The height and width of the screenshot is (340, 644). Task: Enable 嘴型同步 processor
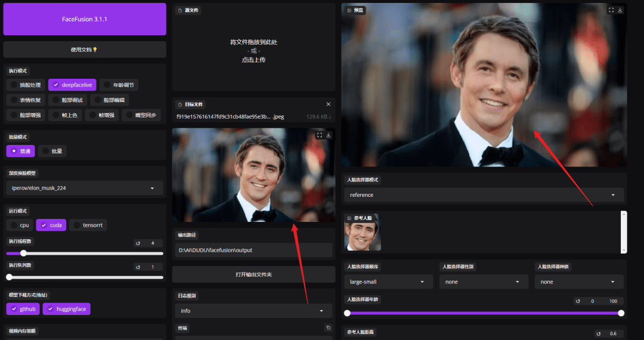142,115
